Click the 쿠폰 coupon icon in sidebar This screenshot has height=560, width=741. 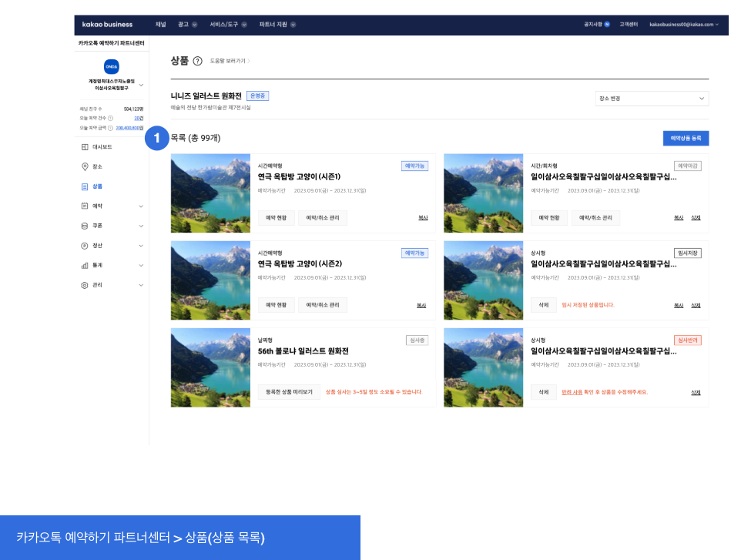coord(85,226)
